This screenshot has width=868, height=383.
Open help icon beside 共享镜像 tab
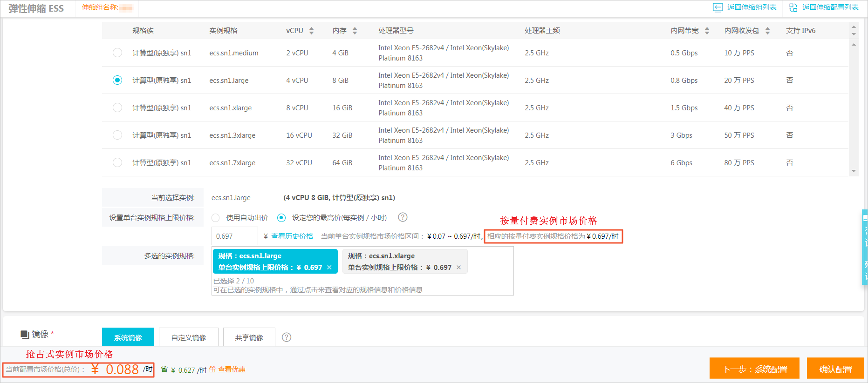tap(287, 337)
